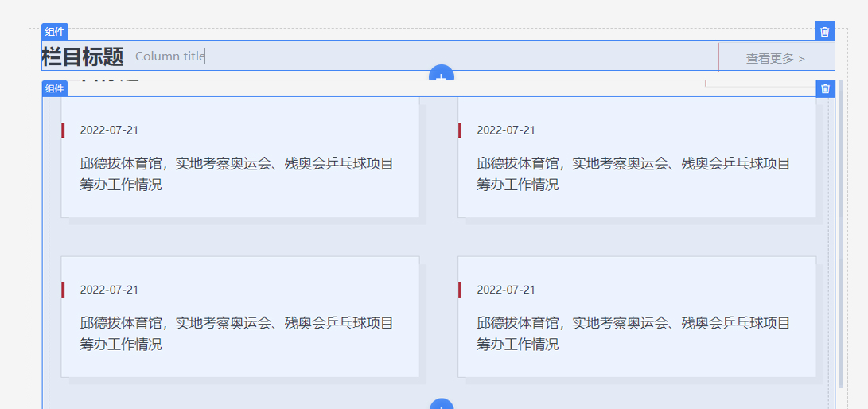
Task: Click the date in the top-right news card
Action: pyautogui.click(x=506, y=130)
